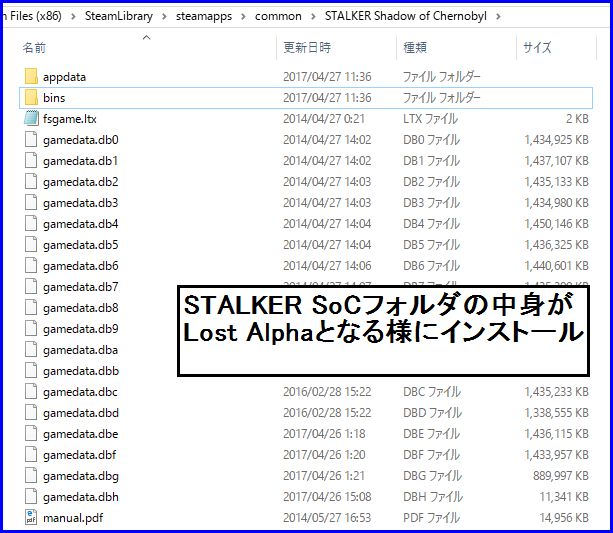This screenshot has width=613, height=533.
Task: Select the fsgame.ltx file name
Action: (x=70, y=119)
